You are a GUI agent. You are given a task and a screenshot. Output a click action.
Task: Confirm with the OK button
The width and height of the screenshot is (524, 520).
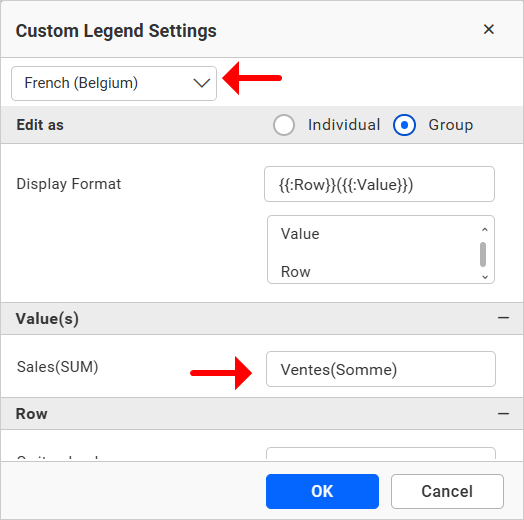(322, 491)
